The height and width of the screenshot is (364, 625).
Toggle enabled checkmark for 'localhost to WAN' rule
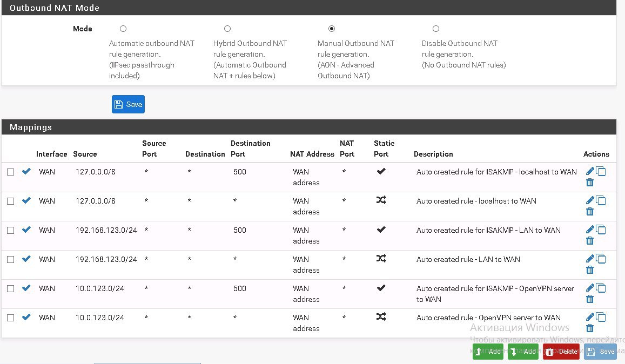(26, 200)
